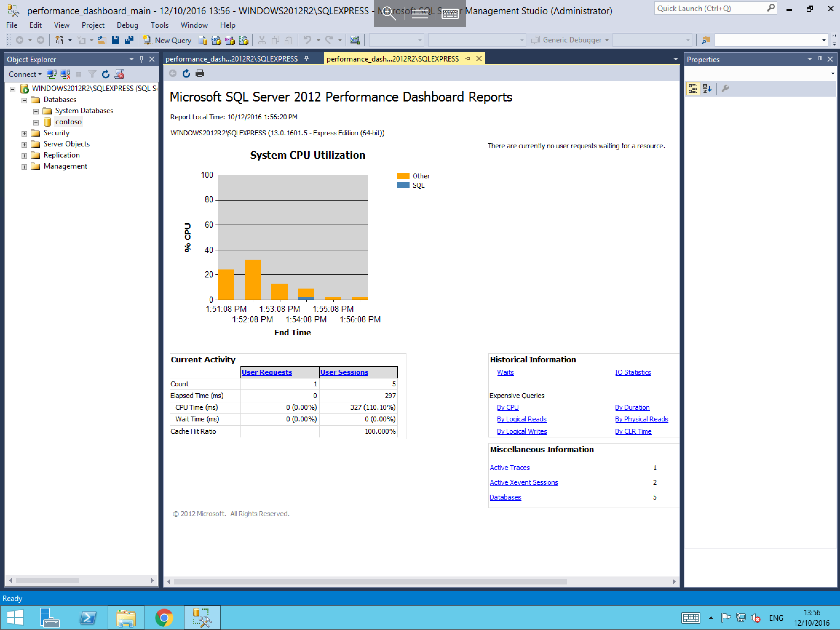This screenshot has height=630, width=840.
Task: Open the Generic Debugger dropdown
Action: click(606, 40)
